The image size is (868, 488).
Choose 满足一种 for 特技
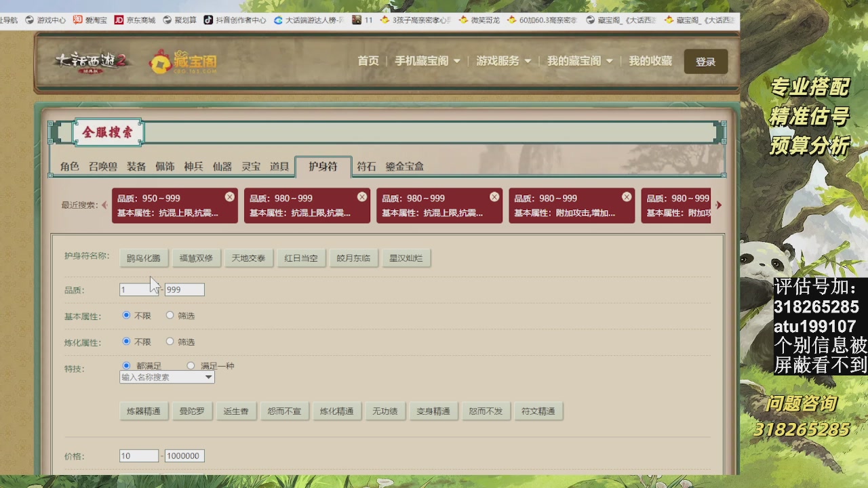click(191, 365)
